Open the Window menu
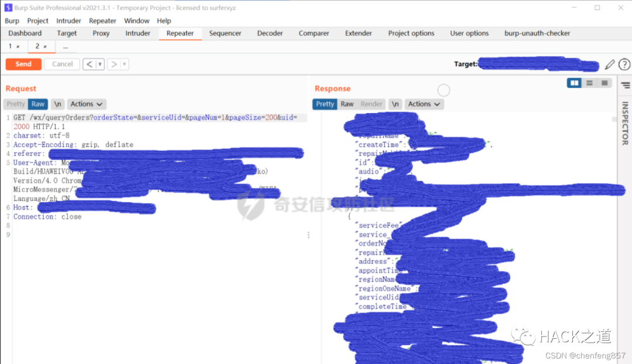 (x=136, y=21)
